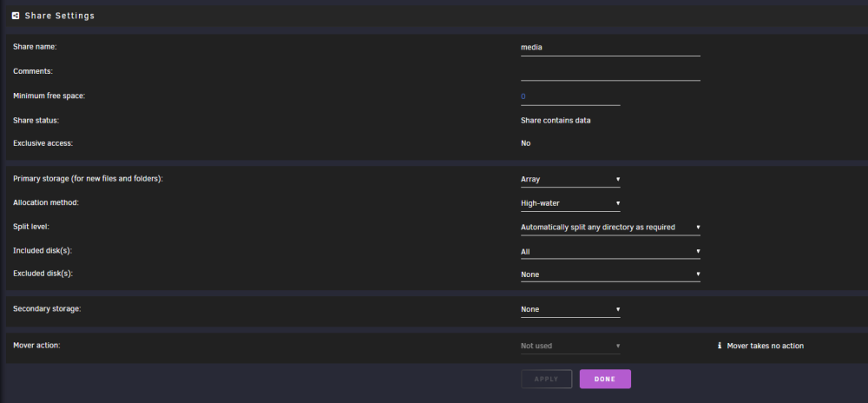Click the Primary storage (for new files and folders) label
Image resolution: width=868 pixels, height=403 pixels.
(88, 179)
